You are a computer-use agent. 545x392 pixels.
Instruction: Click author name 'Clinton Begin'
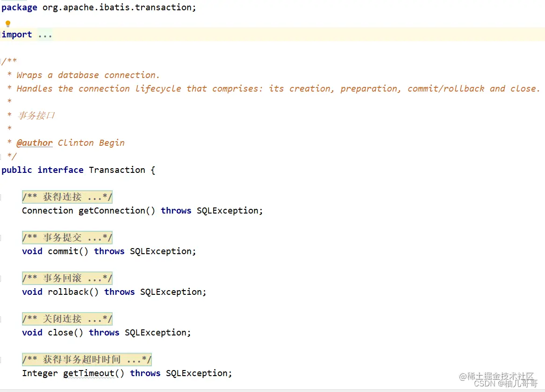(x=91, y=143)
